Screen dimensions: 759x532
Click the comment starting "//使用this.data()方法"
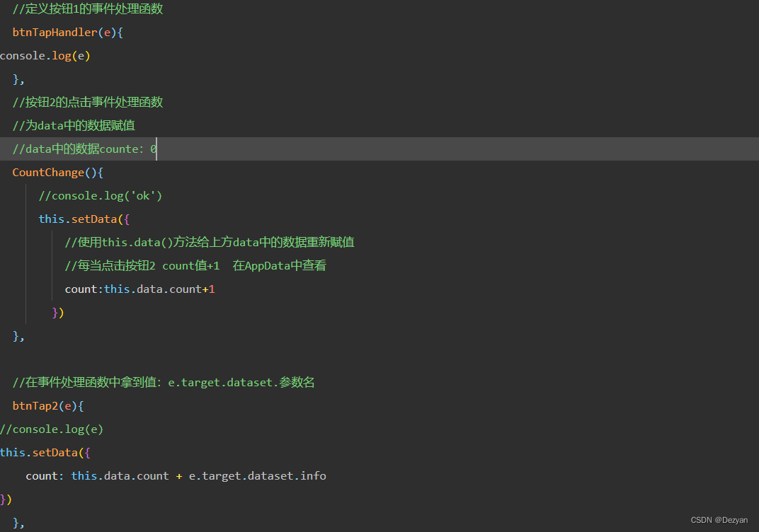[x=210, y=243]
